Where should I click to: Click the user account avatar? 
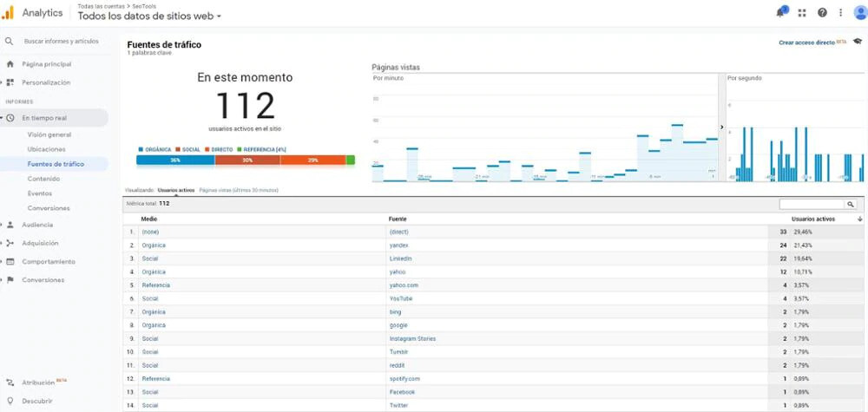click(x=859, y=13)
